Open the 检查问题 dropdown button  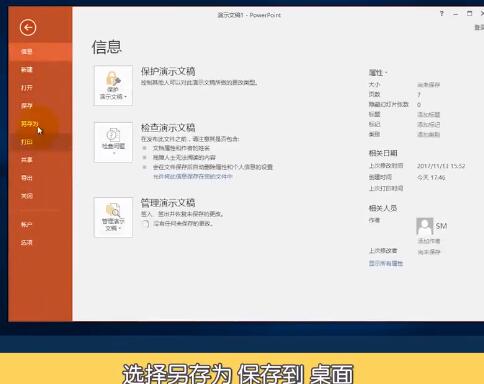113,142
